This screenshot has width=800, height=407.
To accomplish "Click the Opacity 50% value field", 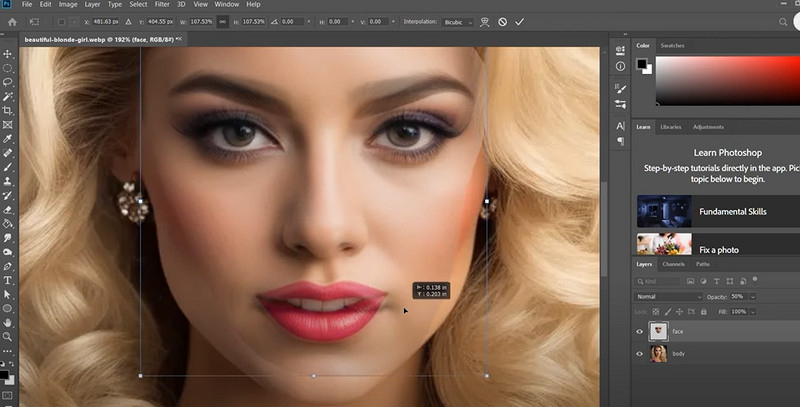I will (738, 296).
